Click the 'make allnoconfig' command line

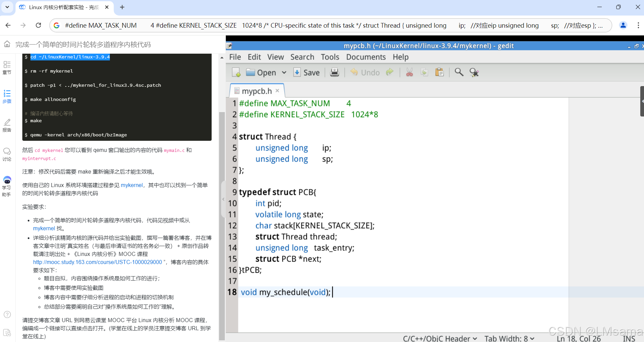[53, 99]
